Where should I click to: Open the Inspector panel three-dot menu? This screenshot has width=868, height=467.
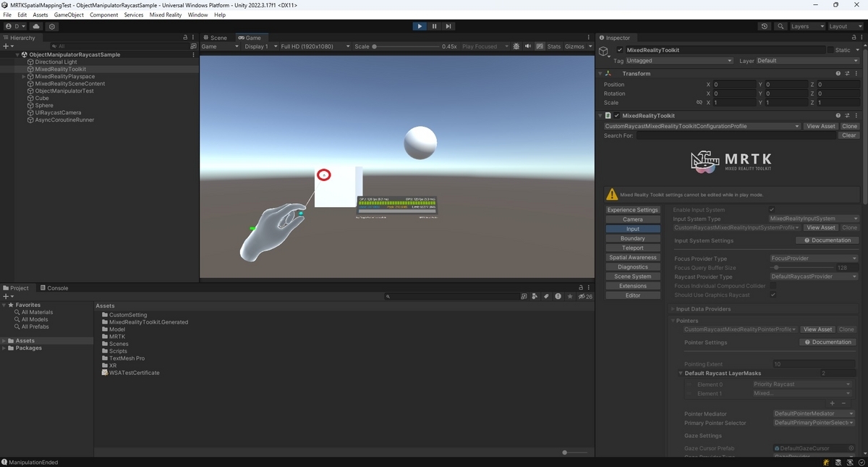[x=860, y=38]
